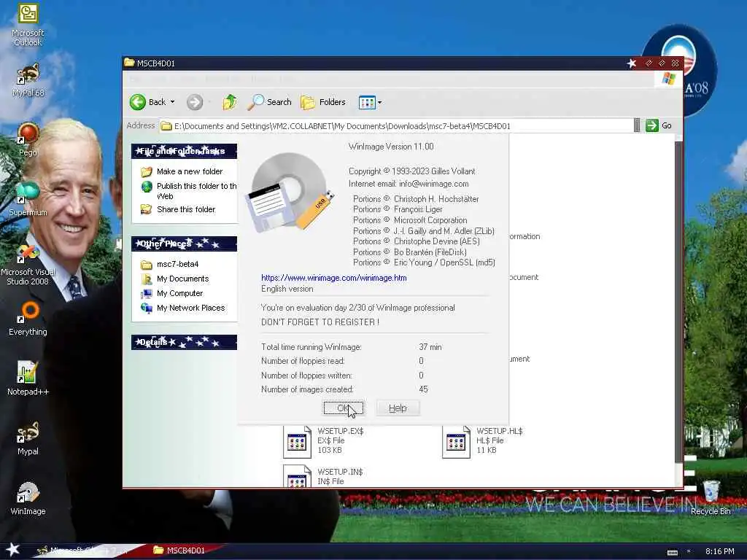Viewport: 747px width, 560px height.
Task: Click the system tray keyboard icon
Action: pyautogui.click(x=672, y=552)
